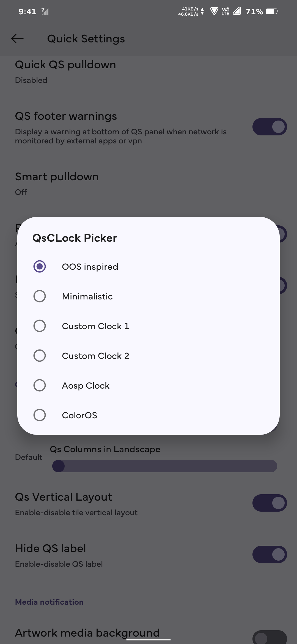Choose the Minimalistic clock option
This screenshot has width=297, height=644.
click(x=40, y=296)
